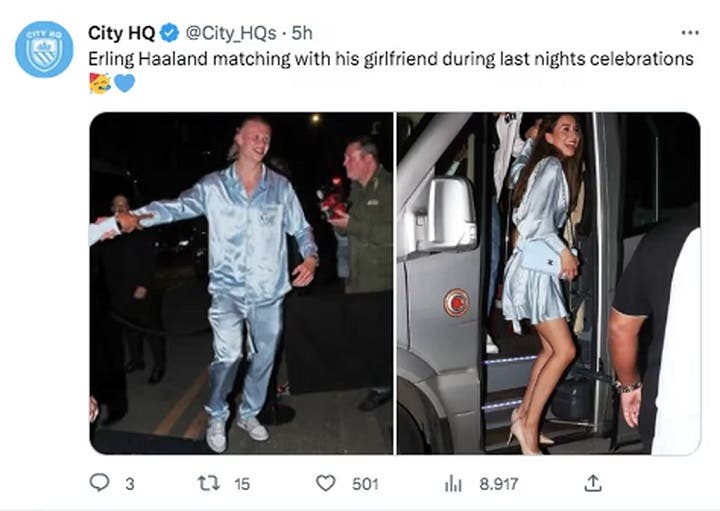Click the reply count 3
This screenshot has width=720, height=511.
click(x=130, y=484)
